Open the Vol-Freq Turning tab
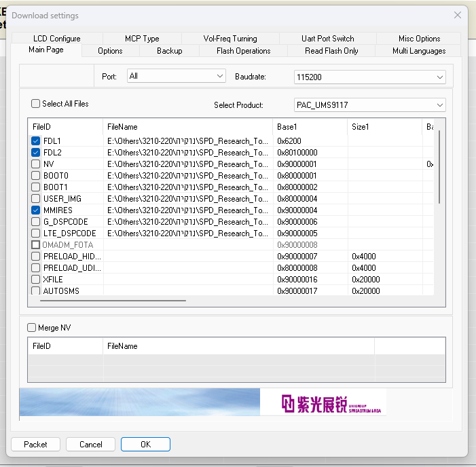The image size is (476, 467). [230, 39]
